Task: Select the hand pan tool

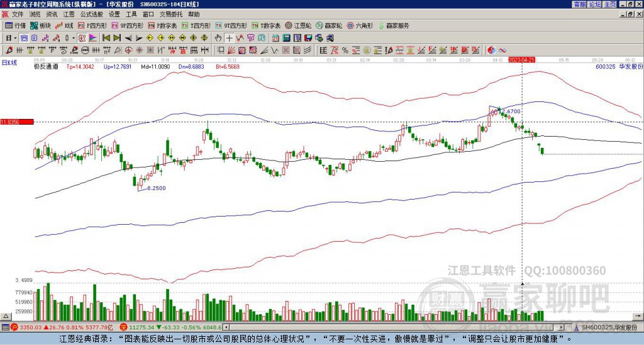Action: coord(218,38)
